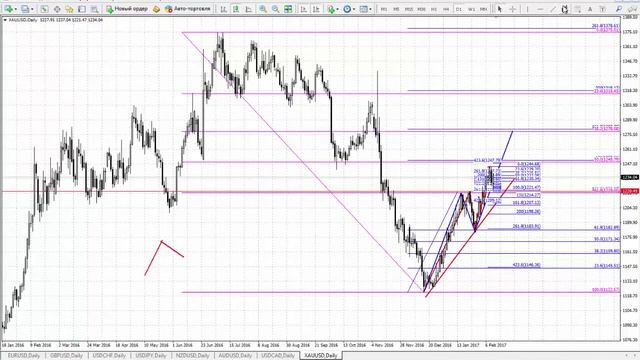Screen dimensions: 640x360
Task: Select the horizontal line tool
Action: coord(540,9)
